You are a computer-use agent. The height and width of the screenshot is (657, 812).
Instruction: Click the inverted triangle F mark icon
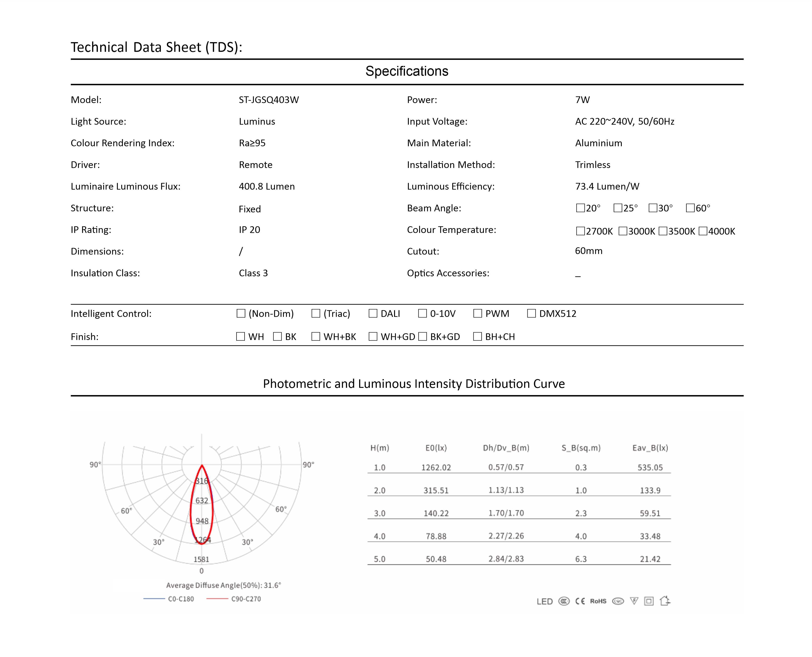pos(634,601)
